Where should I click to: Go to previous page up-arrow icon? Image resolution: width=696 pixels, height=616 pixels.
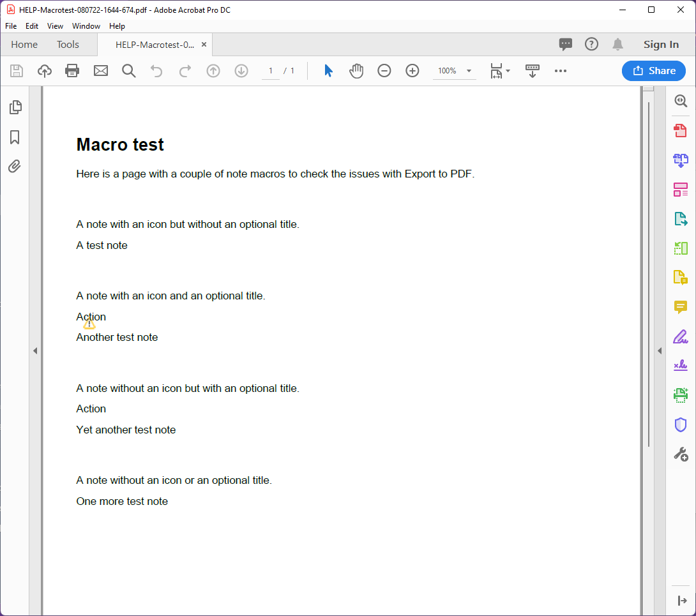click(x=213, y=71)
